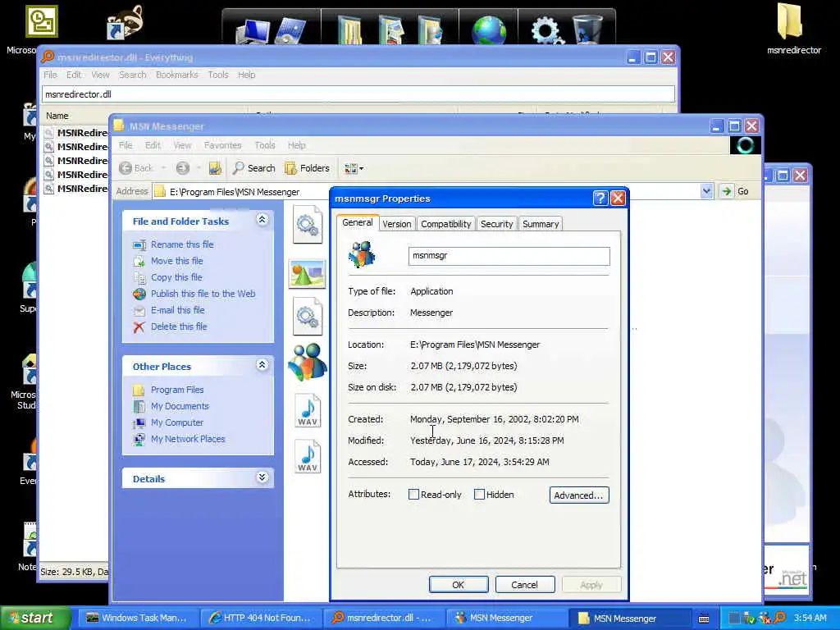Collapse the Other Places panel
The width and height of the screenshot is (840, 630).
pos(262,365)
